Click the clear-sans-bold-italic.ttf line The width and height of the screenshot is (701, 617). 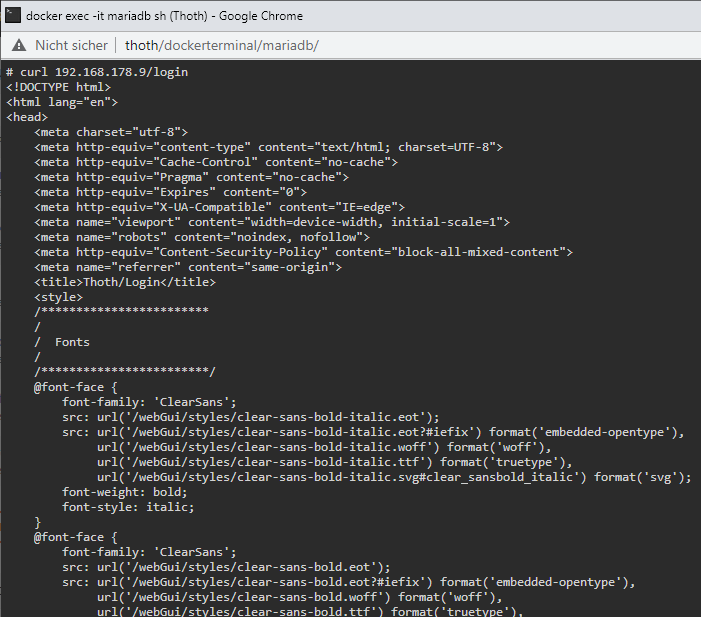point(335,462)
